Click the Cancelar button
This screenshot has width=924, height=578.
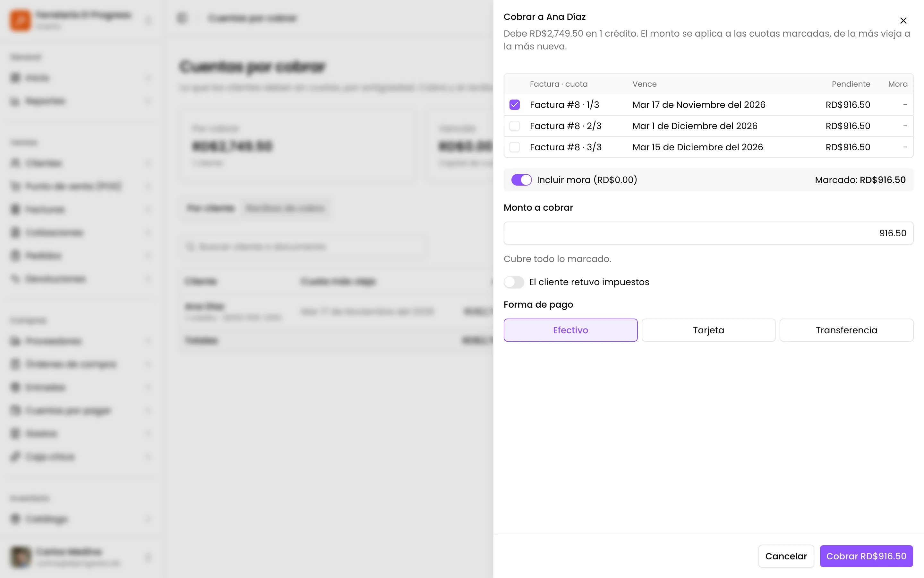[x=786, y=556]
